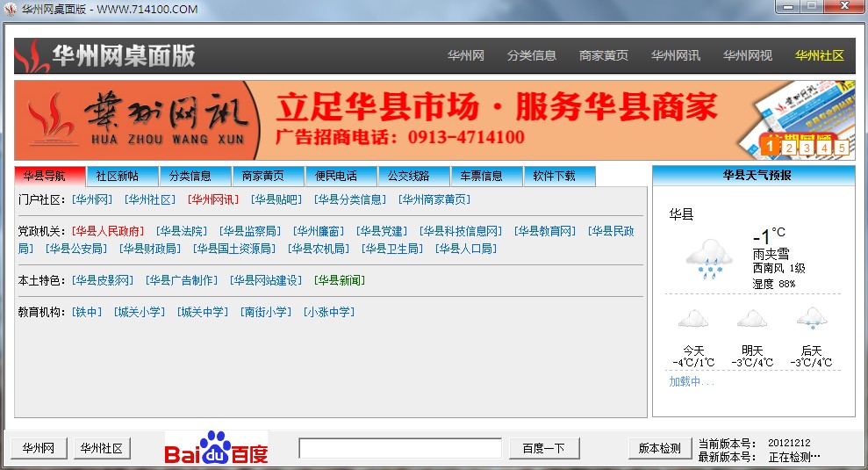Viewport: 868px width, 470px height.
Task: Select the 华县导航 tab
Action: pos(50,177)
